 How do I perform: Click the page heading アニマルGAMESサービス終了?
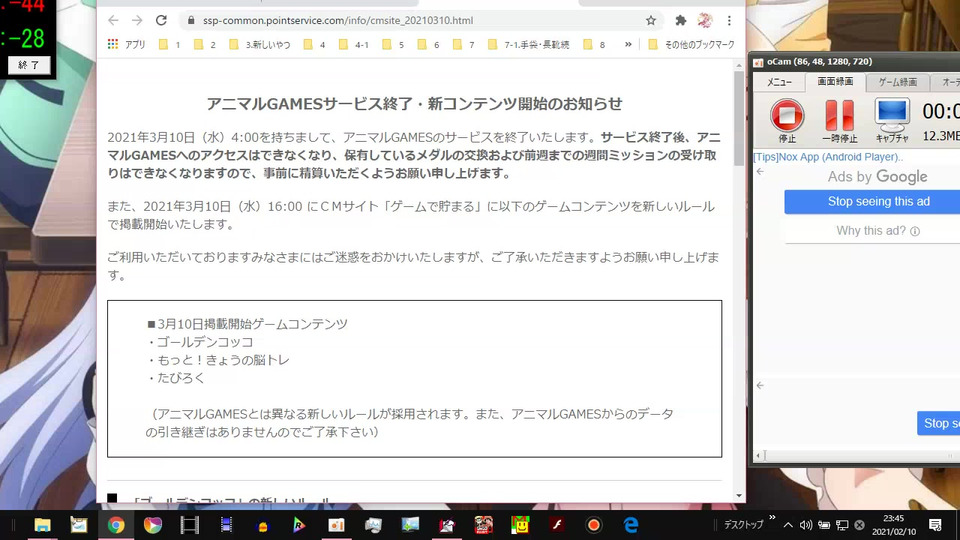pyautogui.click(x=414, y=103)
